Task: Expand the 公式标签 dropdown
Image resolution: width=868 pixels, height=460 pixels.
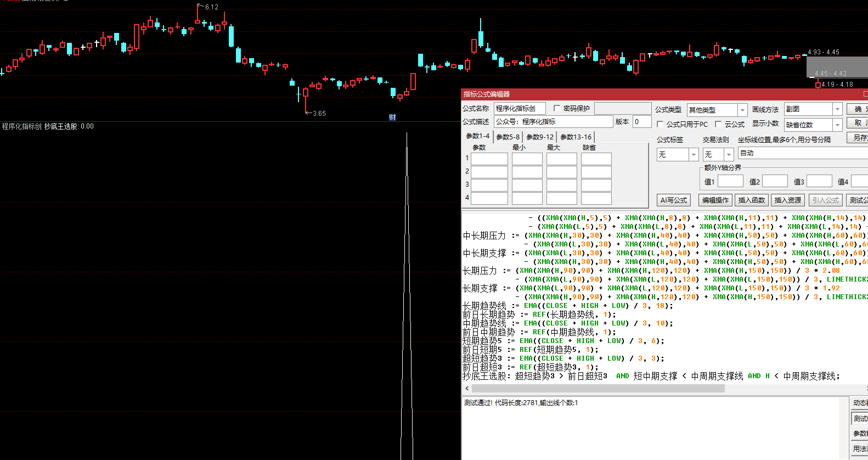Action: pos(694,155)
